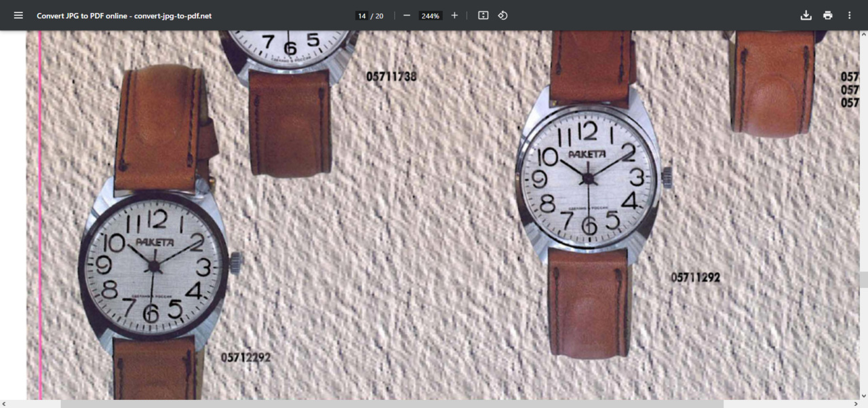Open the more actions three-dot menu
868x408 pixels.
click(x=849, y=16)
